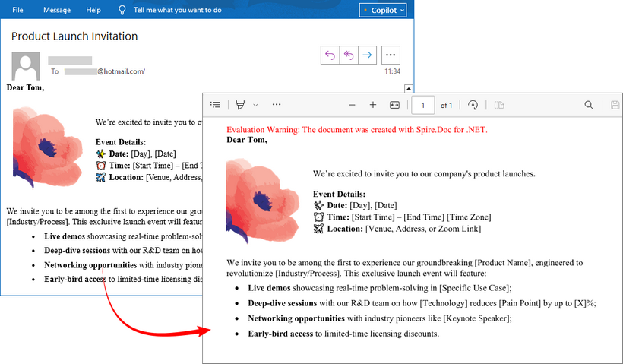Open the Help tab in Outlook
The image size is (623, 364).
coord(93,10)
